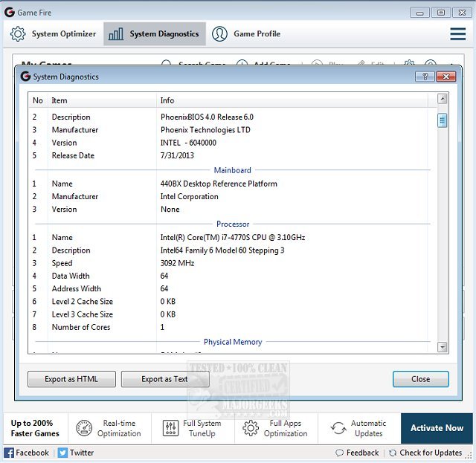Click the scroll up arrow in the diagnostics list
476x463 pixels.
point(443,99)
